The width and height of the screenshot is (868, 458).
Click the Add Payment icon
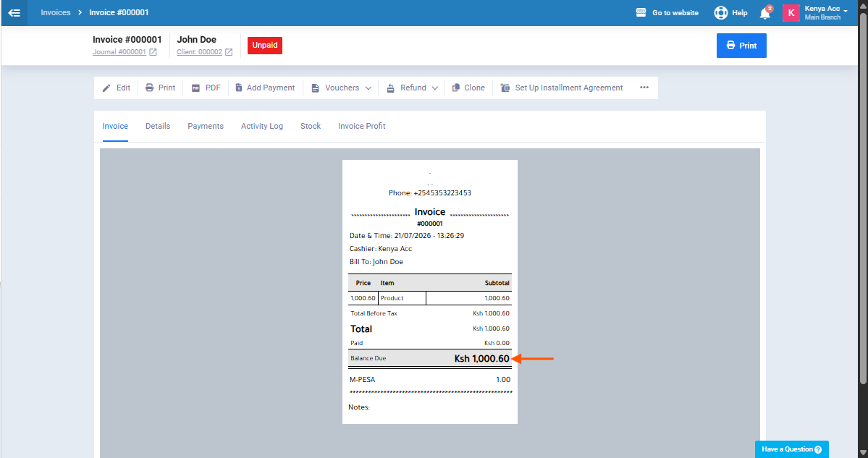tap(239, 88)
